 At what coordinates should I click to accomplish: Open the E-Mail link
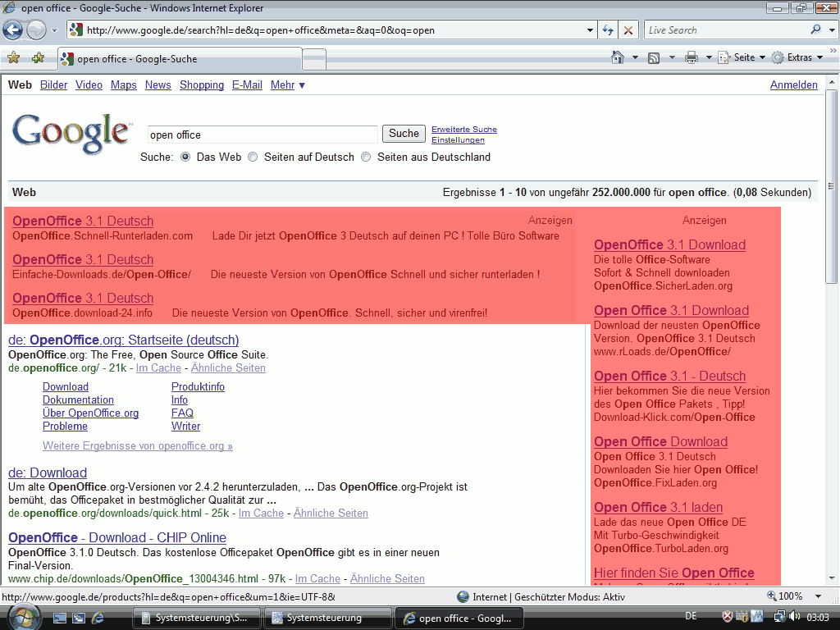[x=247, y=84]
